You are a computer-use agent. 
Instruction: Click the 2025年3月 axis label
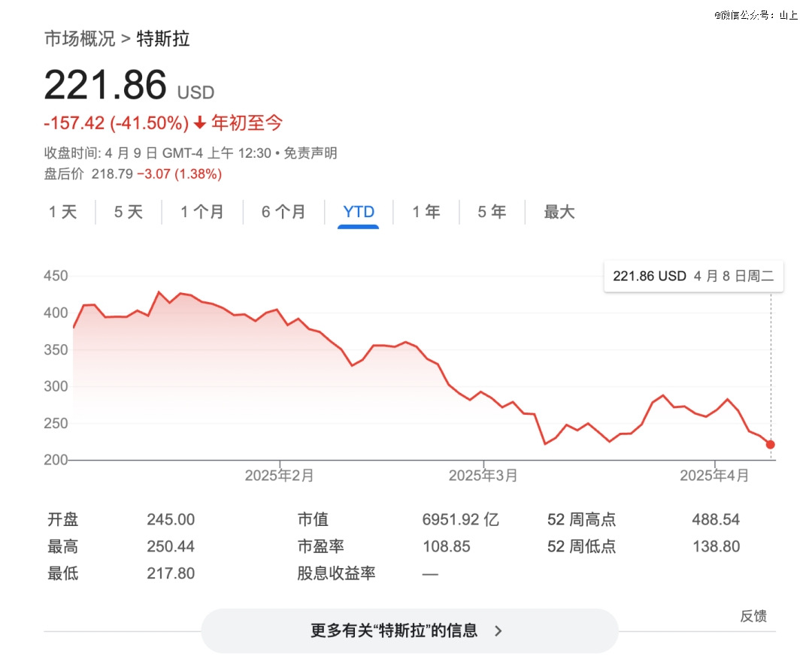pos(483,476)
